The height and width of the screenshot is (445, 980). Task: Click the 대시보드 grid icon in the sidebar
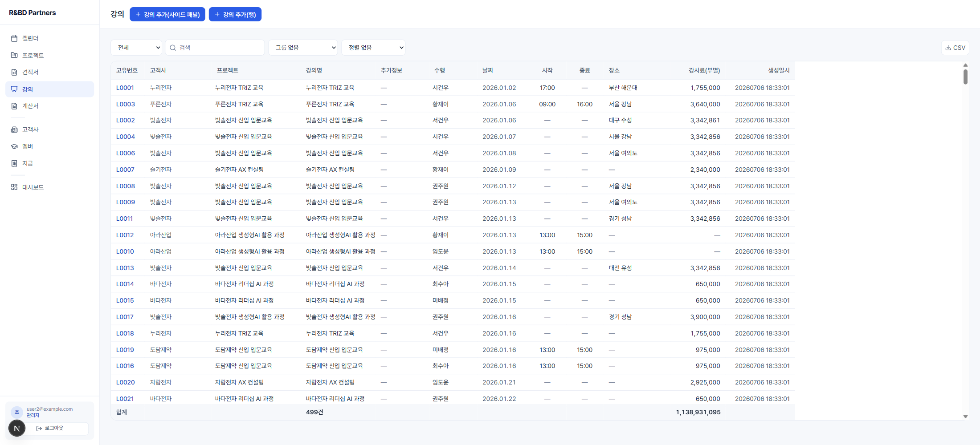pos(14,187)
